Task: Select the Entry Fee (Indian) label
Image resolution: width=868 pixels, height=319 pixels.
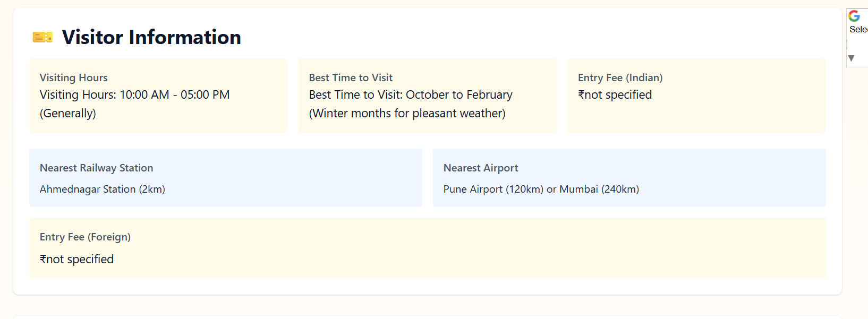Action: [620, 77]
